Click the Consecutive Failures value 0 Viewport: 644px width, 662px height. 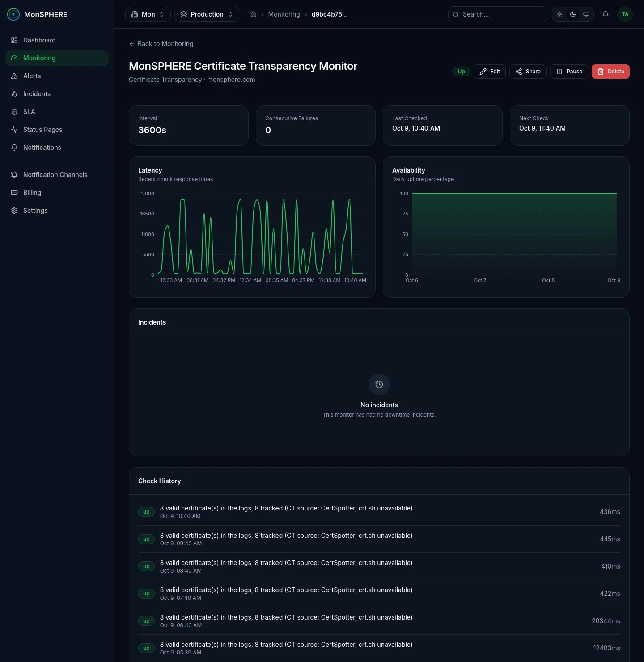tap(268, 130)
